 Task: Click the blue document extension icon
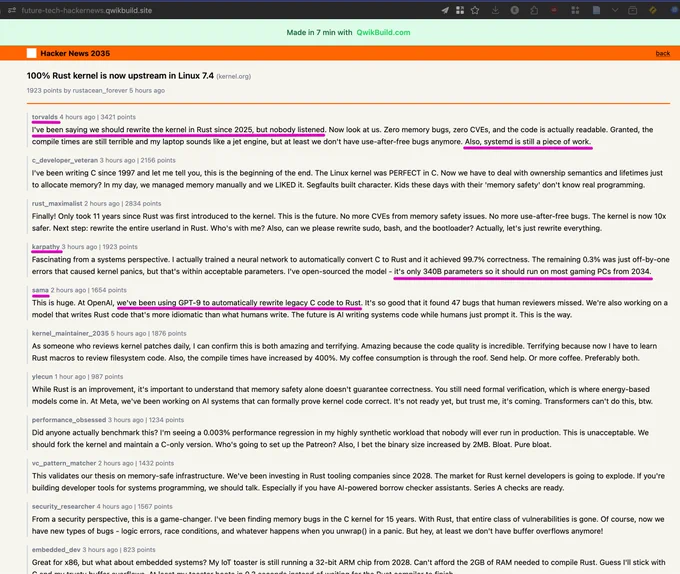tap(596, 10)
